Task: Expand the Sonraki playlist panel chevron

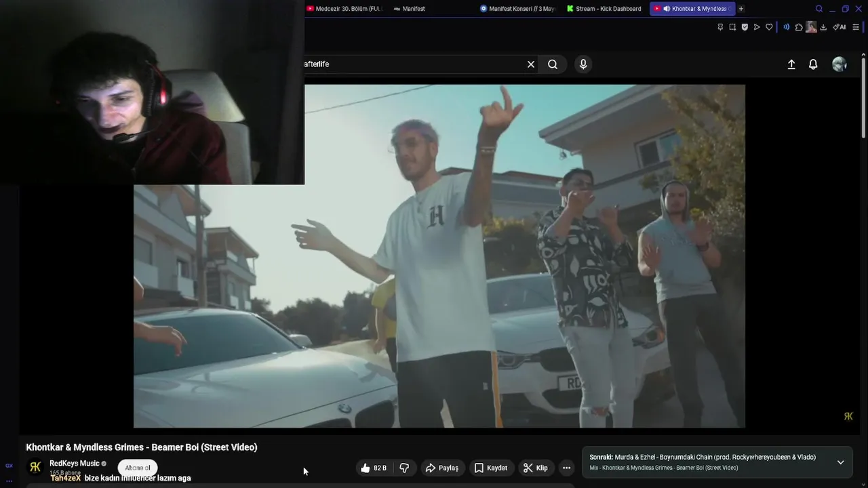Action: (840, 462)
